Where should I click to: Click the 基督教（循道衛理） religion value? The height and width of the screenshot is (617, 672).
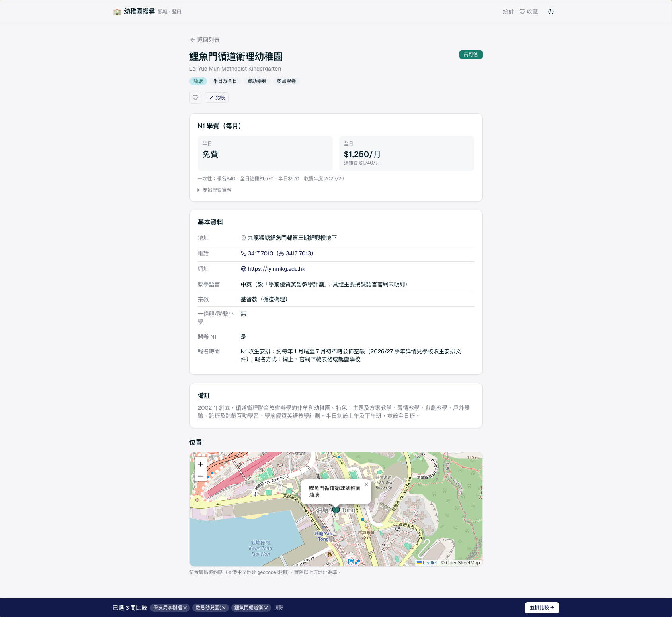(x=264, y=299)
